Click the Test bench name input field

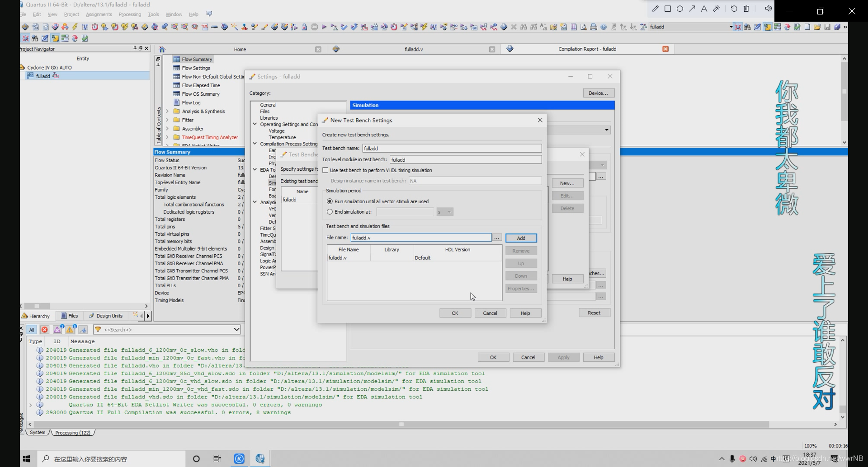click(x=452, y=148)
